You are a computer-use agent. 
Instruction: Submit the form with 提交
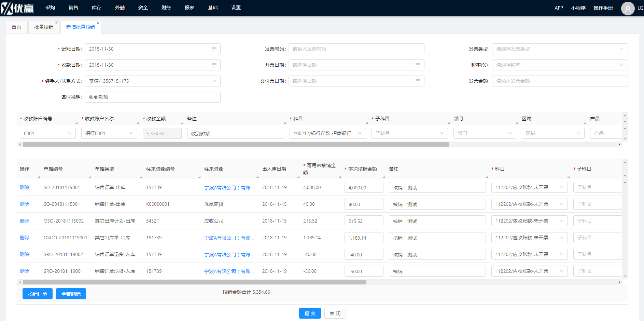pyautogui.click(x=310, y=313)
